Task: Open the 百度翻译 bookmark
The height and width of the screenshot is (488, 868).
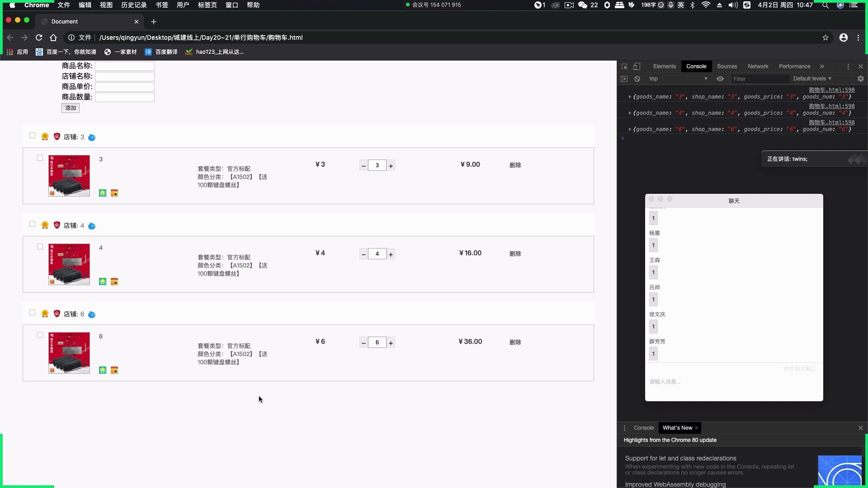Action: tap(161, 52)
